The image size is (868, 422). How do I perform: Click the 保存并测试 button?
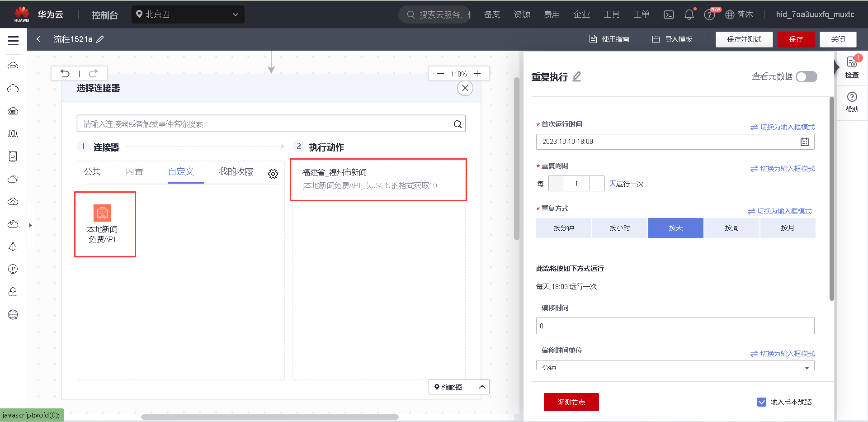[744, 39]
